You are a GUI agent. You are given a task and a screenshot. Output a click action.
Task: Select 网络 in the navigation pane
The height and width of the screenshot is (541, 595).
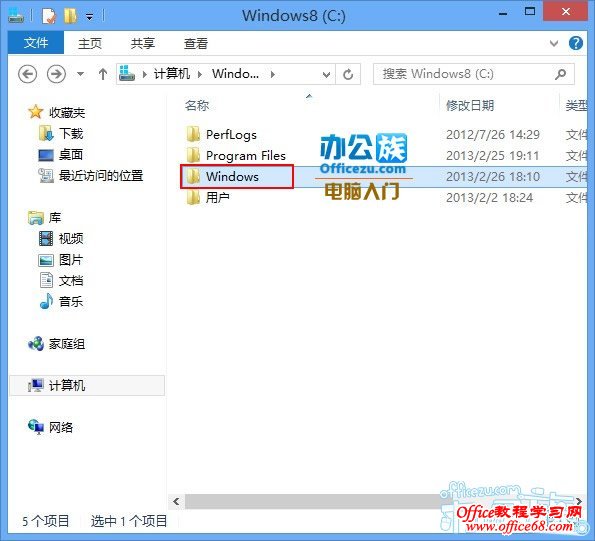coord(61,428)
